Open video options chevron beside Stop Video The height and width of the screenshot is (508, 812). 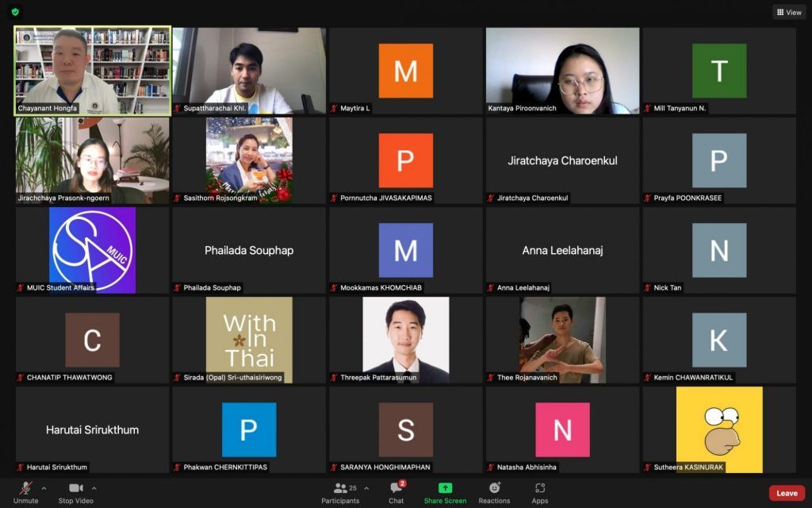(94, 488)
